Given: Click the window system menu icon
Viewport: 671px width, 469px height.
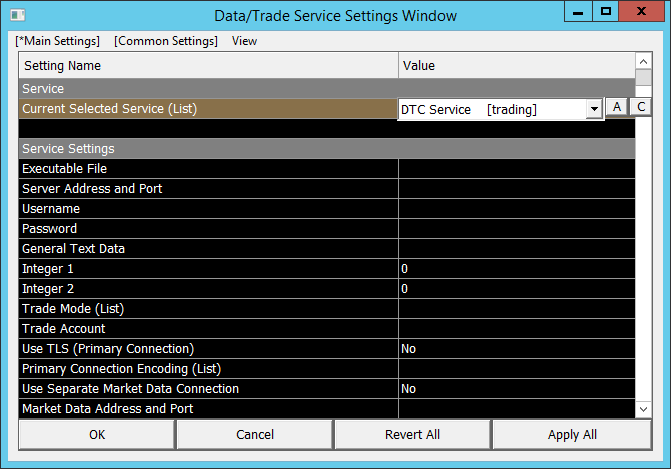Looking at the screenshot, I should coord(16,16).
